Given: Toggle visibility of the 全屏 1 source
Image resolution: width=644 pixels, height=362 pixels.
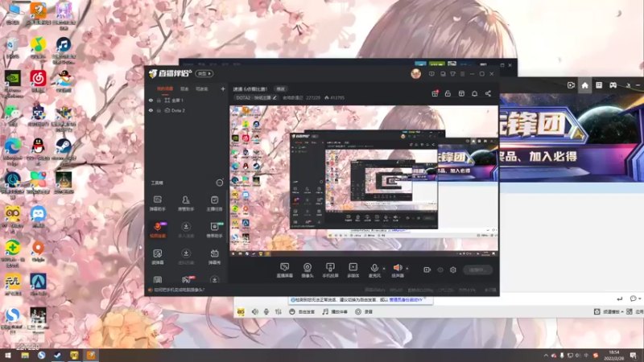Looking at the screenshot, I should click(x=151, y=100).
